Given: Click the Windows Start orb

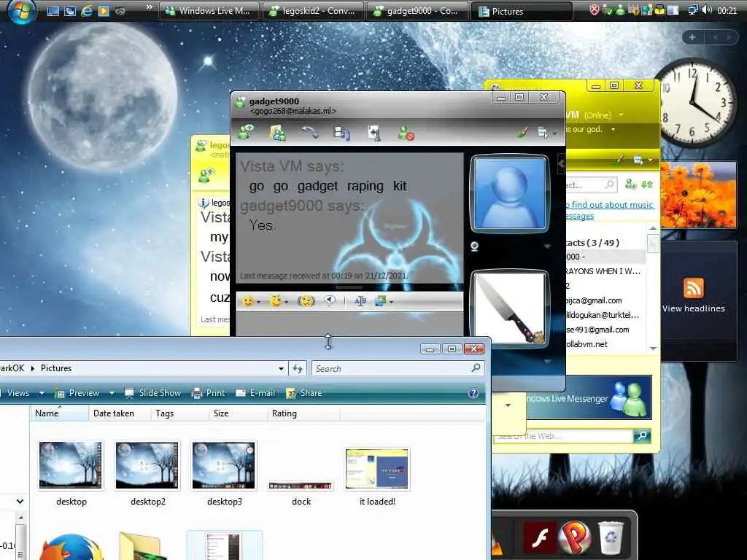Looking at the screenshot, I should (x=20, y=10).
